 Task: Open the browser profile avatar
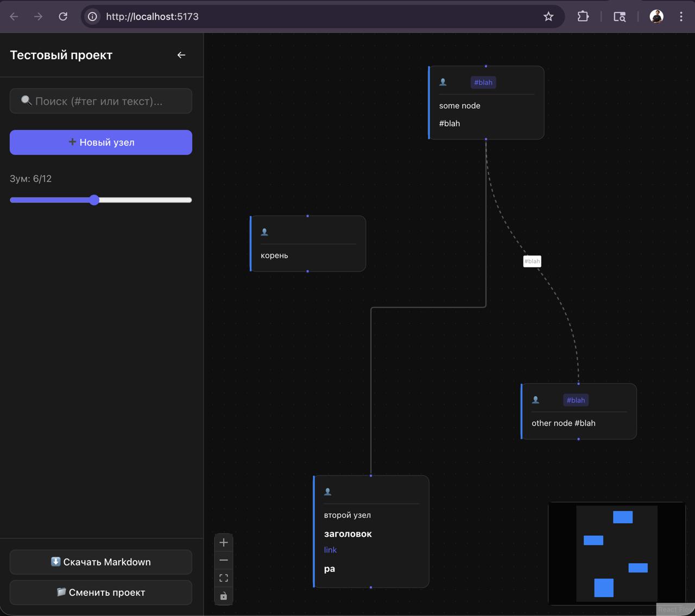point(656,16)
